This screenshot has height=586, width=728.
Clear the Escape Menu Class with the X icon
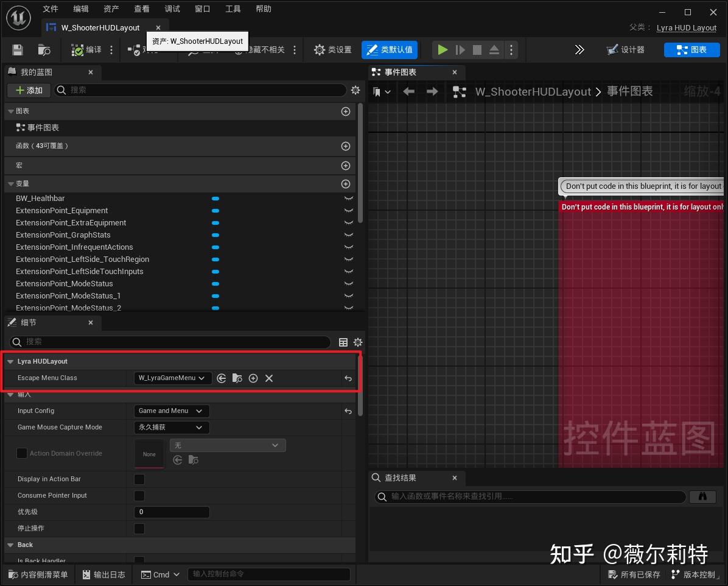[268, 378]
